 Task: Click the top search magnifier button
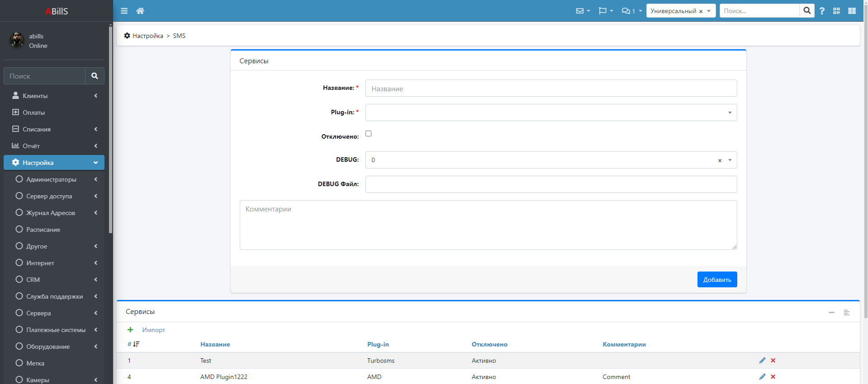[x=807, y=11]
